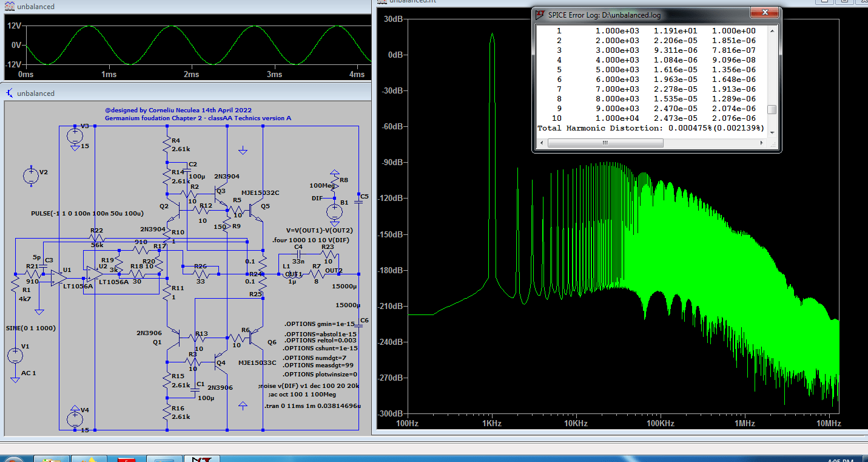Select the R8 100Meg resistor symbol
The width and height of the screenshot is (868, 462).
[x=334, y=184]
